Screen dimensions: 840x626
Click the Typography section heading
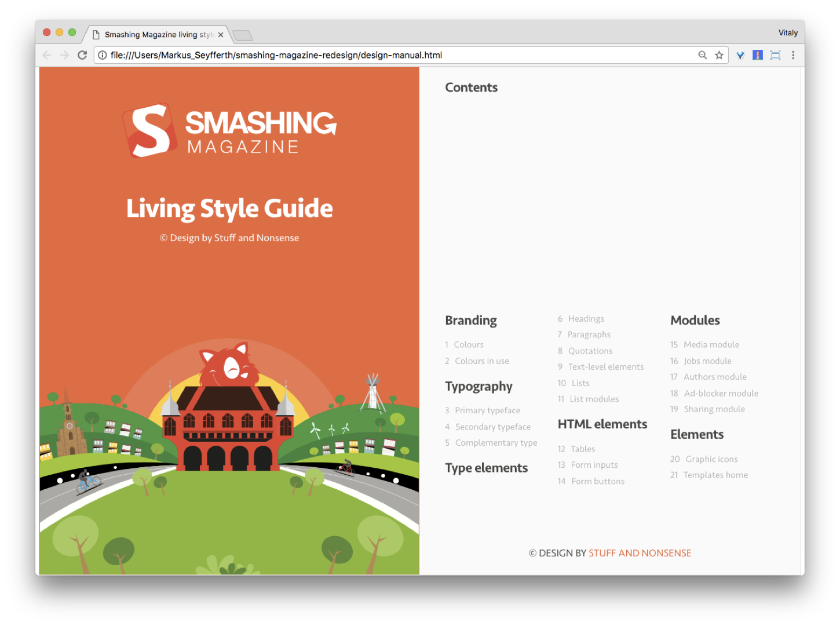click(x=479, y=387)
